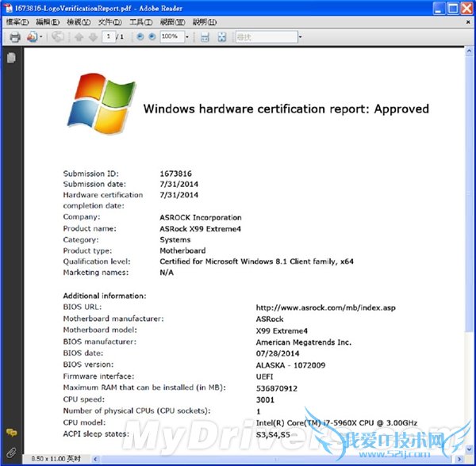Click the collaborate/share document toolbar icon

coord(32,37)
